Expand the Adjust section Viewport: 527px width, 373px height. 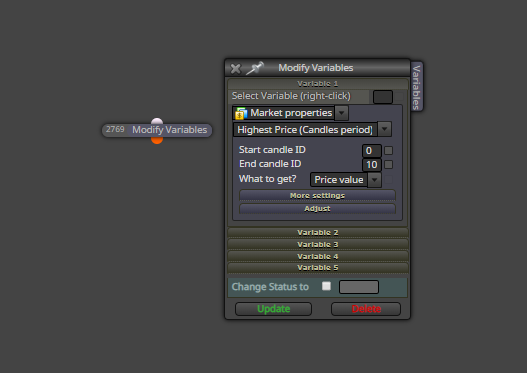[317, 208]
